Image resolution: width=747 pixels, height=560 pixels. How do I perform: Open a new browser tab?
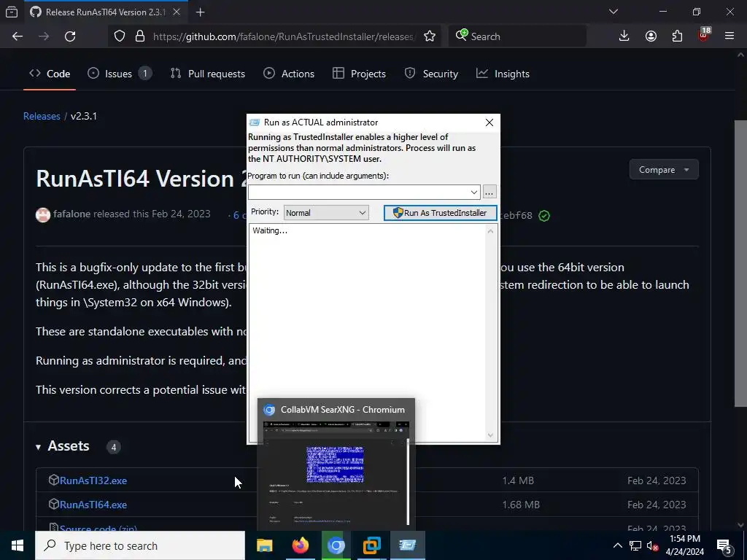point(201,12)
